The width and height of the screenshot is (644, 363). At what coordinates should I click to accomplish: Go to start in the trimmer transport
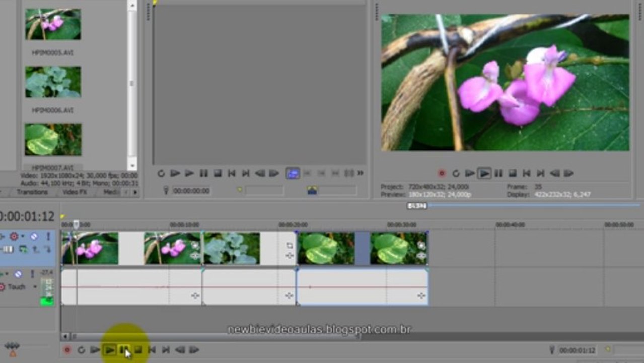[x=232, y=173]
